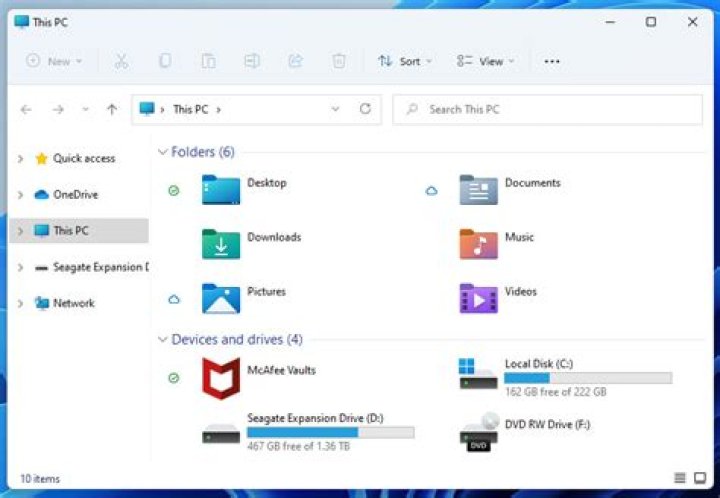Image resolution: width=720 pixels, height=498 pixels.
Task: Click the New button
Action: [54, 61]
